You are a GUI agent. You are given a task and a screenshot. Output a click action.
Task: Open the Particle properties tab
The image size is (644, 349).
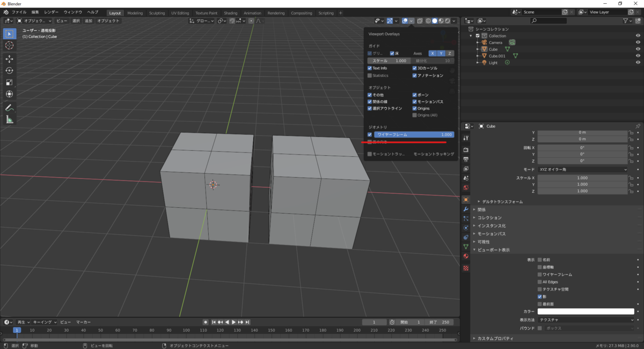(x=466, y=219)
